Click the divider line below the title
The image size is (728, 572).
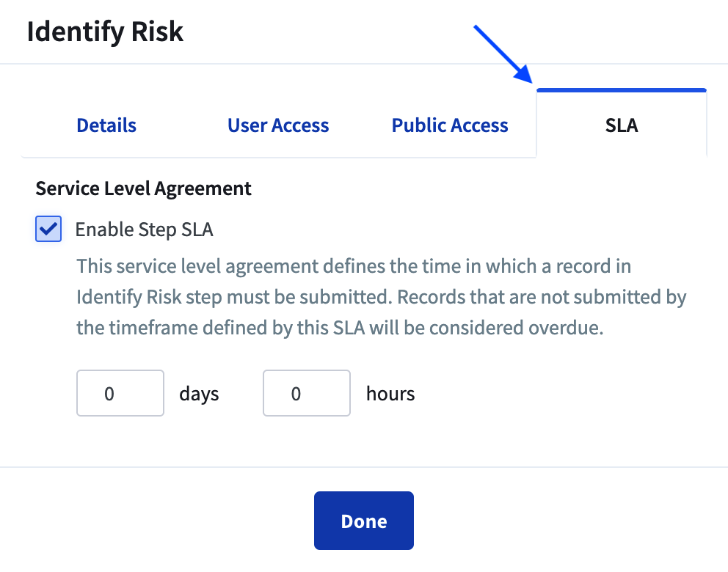click(x=364, y=65)
